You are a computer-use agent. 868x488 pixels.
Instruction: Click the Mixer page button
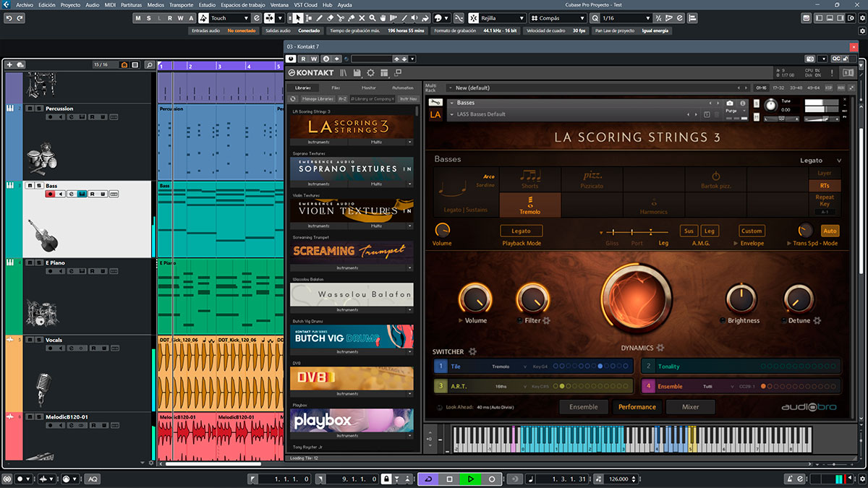click(691, 407)
